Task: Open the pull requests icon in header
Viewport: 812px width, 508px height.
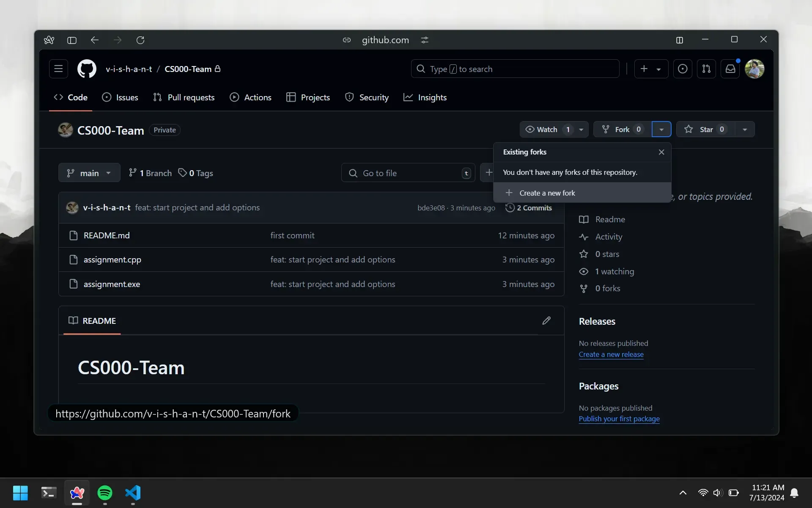Action: tap(706, 69)
